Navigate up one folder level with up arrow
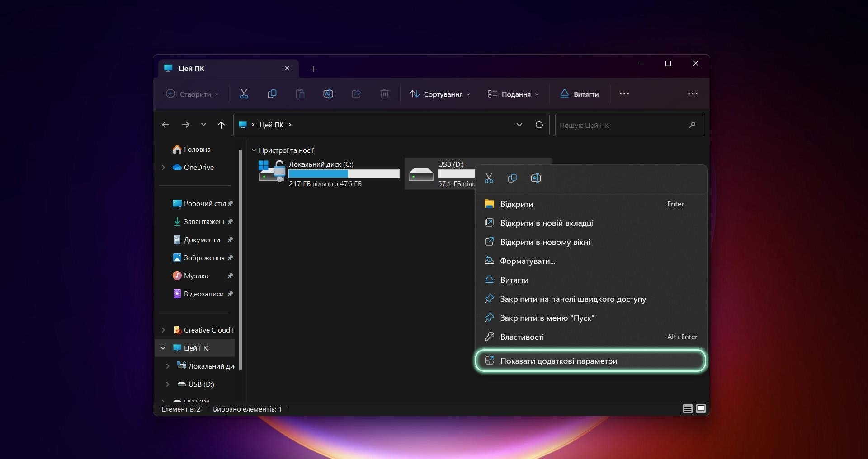868x459 pixels. click(221, 125)
